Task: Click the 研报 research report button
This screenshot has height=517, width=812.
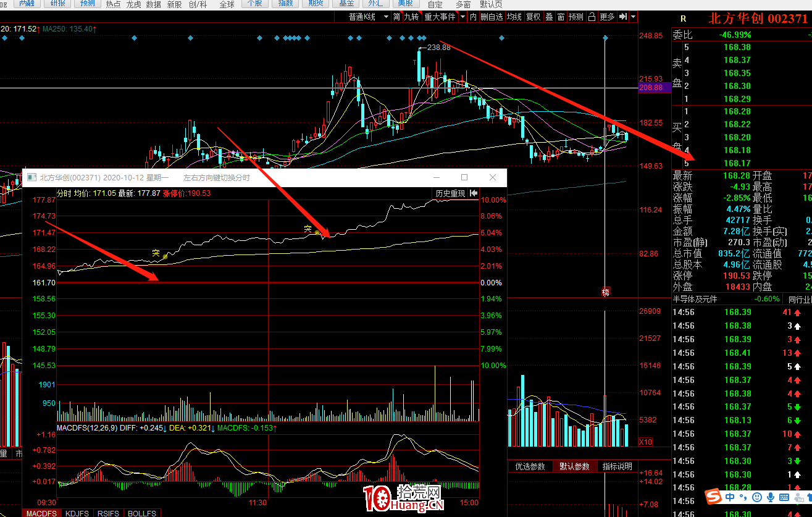Action: click(57, 4)
